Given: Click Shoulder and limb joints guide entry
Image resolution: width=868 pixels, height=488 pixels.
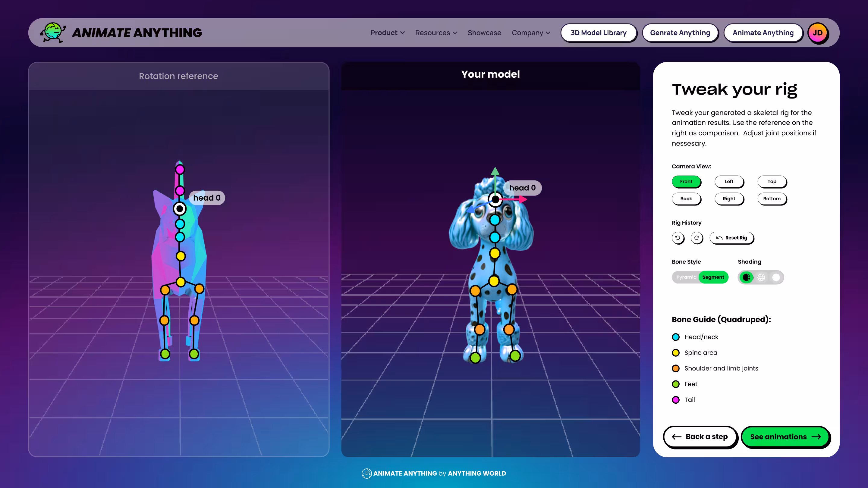Looking at the screenshot, I should coord(715,368).
